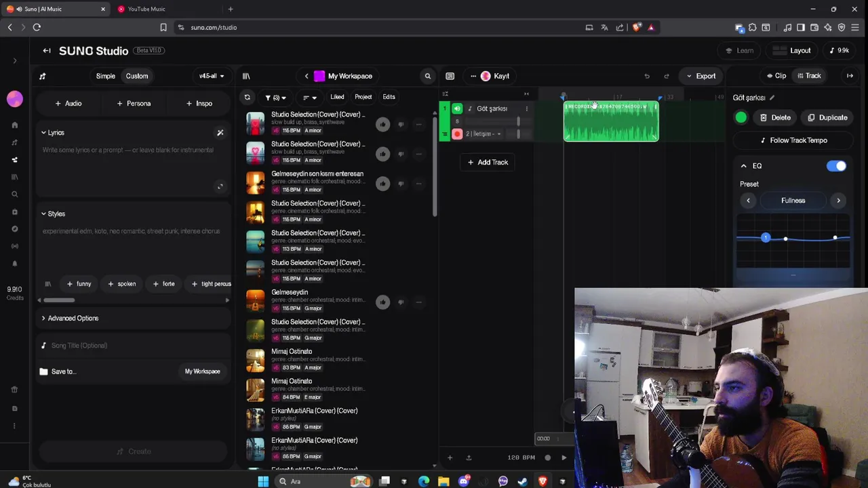868x488 pixels.
Task: Collapse the EQ section
Action: pyautogui.click(x=743, y=166)
